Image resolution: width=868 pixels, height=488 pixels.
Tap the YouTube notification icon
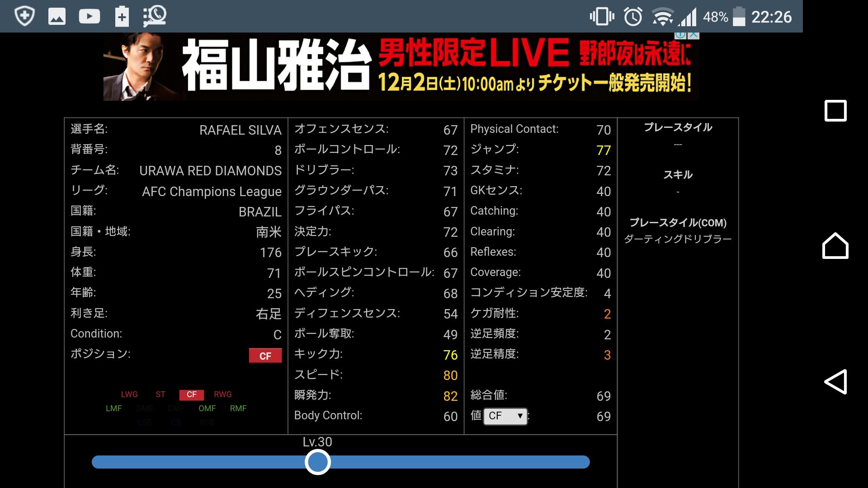89,17
